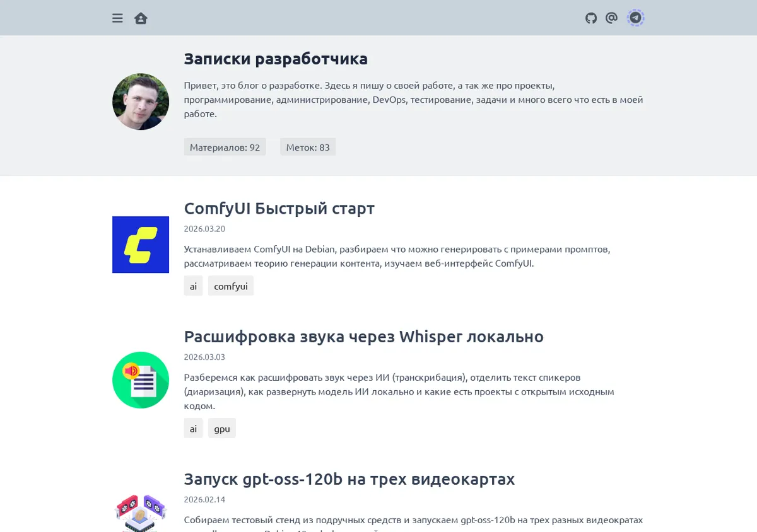Go to the home page icon
This screenshot has width=757, height=532.
click(141, 18)
